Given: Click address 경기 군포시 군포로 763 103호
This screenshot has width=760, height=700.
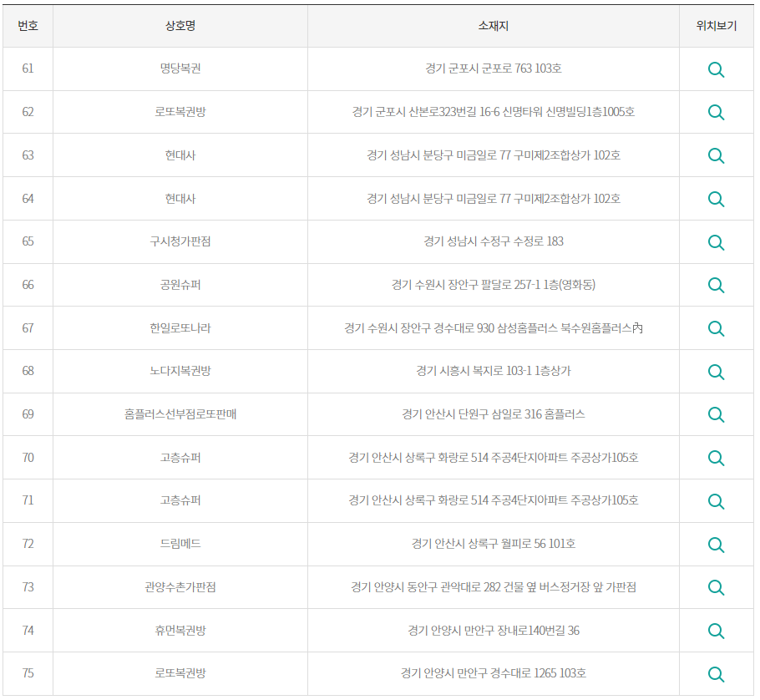Looking at the screenshot, I should (x=494, y=68).
